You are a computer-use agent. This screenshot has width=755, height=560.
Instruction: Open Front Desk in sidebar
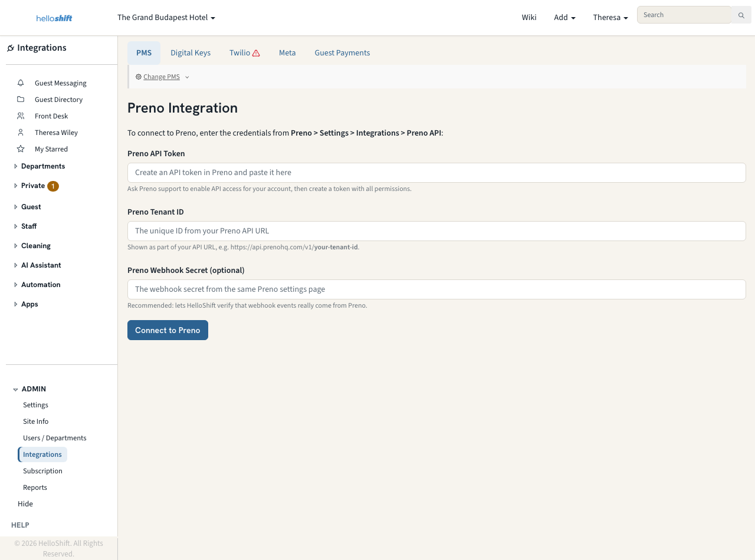coord(51,116)
